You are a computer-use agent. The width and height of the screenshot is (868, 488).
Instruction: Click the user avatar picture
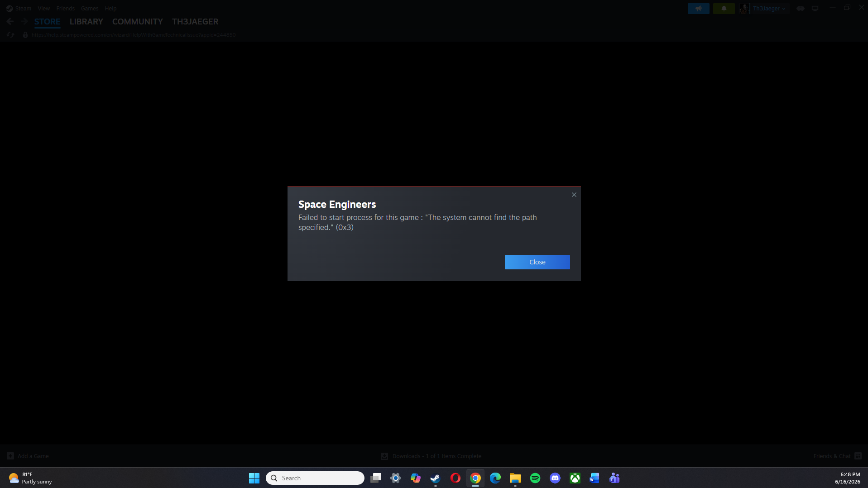[x=744, y=9]
